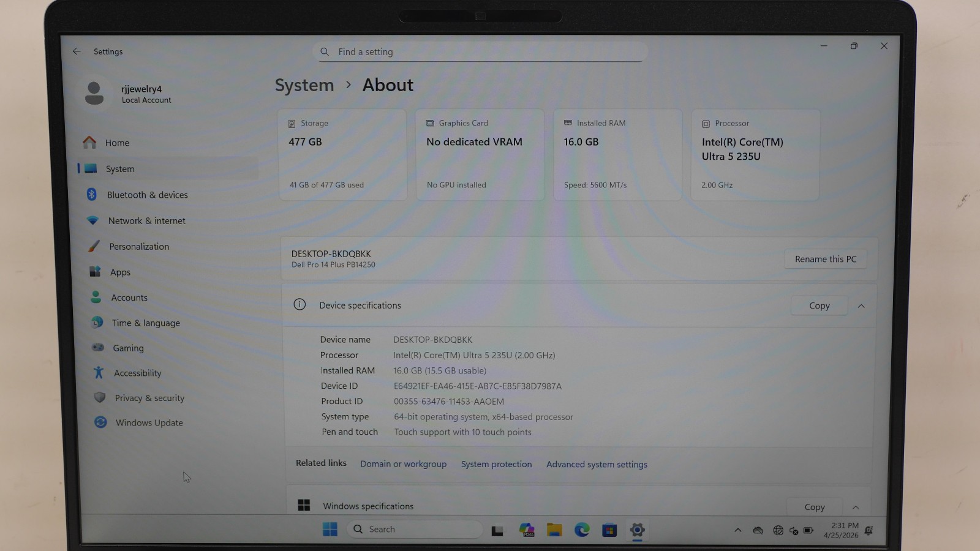
Task: Click the battery tray icon
Action: click(x=809, y=530)
